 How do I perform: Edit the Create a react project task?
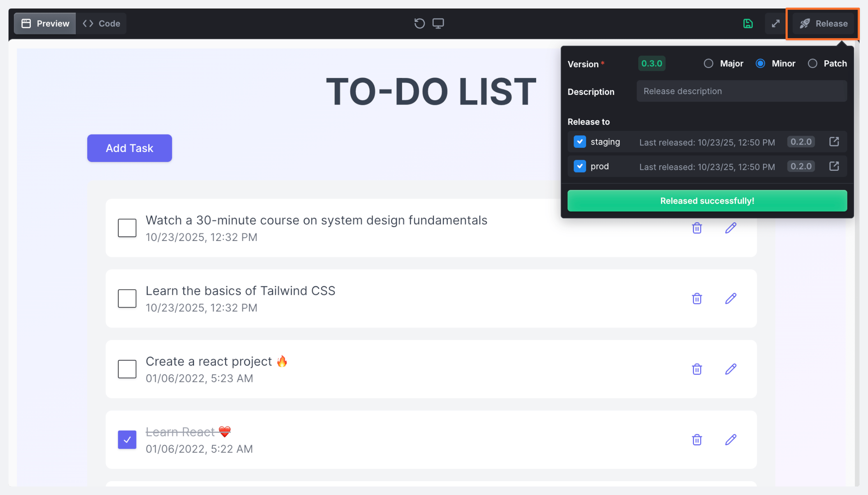pyautogui.click(x=730, y=369)
